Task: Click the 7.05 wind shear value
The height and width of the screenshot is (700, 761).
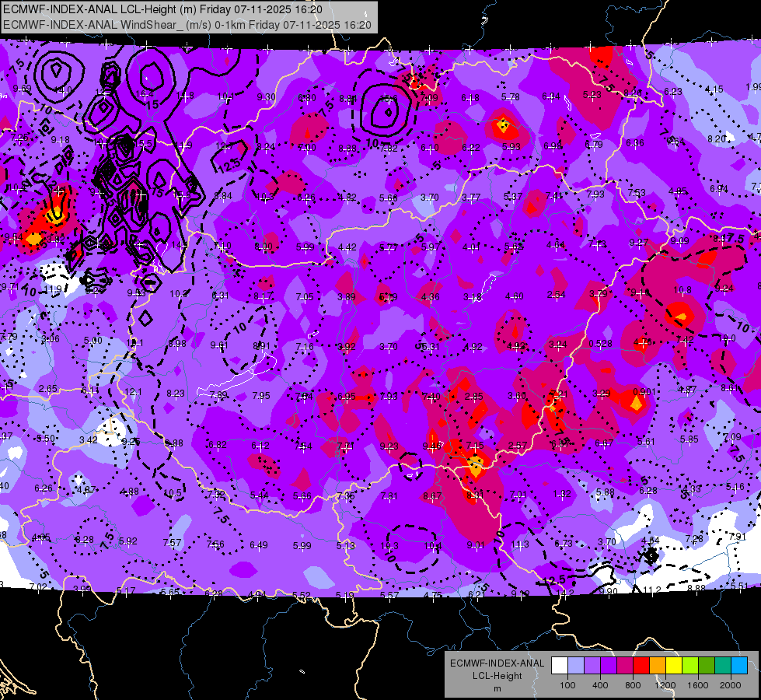Action: (305, 297)
